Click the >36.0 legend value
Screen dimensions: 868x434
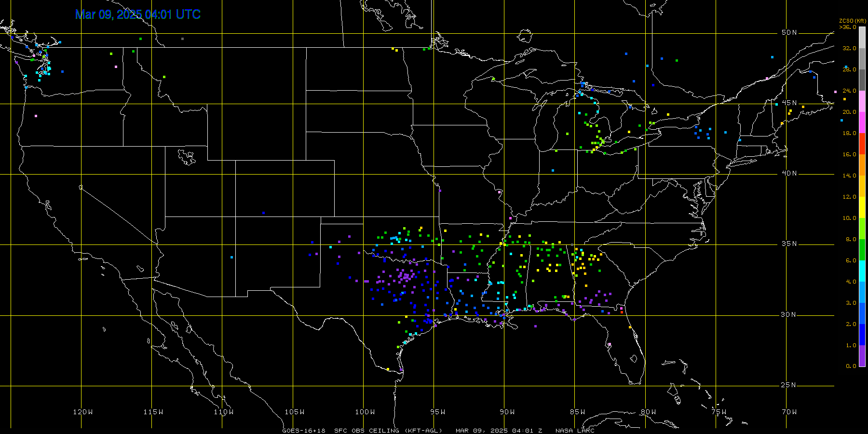[x=848, y=27]
